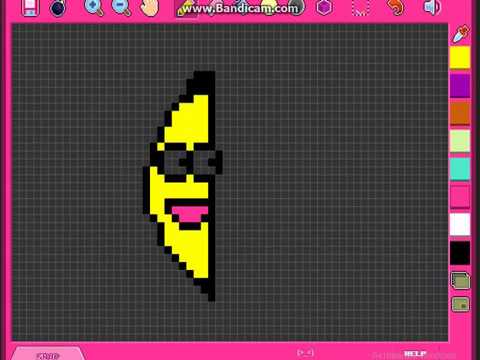Image resolution: width=480 pixels, height=360 pixels.
Task: Zoom out with the minus magnifier
Action: (x=121, y=8)
